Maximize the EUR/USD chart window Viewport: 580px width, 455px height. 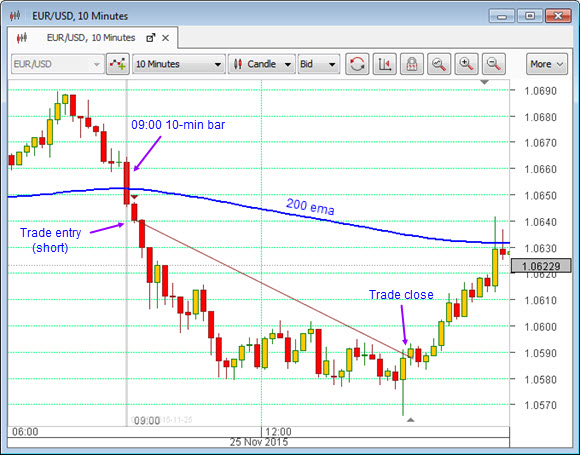(x=530, y=16)
